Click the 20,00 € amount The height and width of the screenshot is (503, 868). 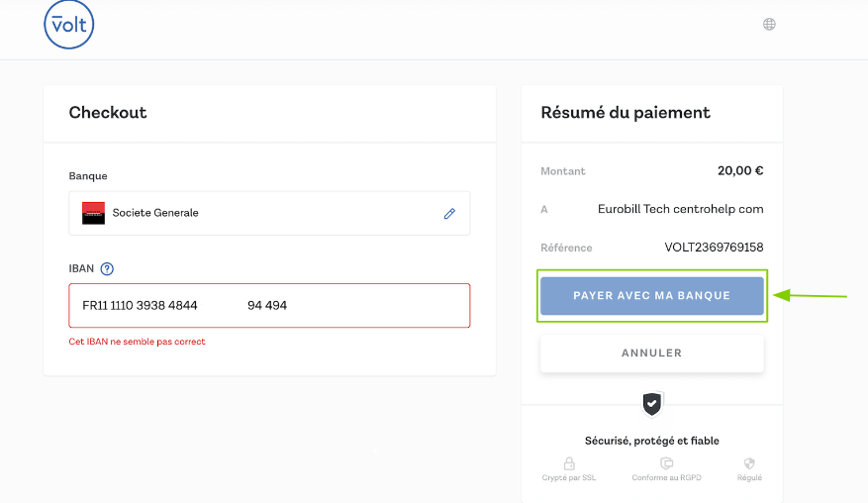tap(739, 170)
